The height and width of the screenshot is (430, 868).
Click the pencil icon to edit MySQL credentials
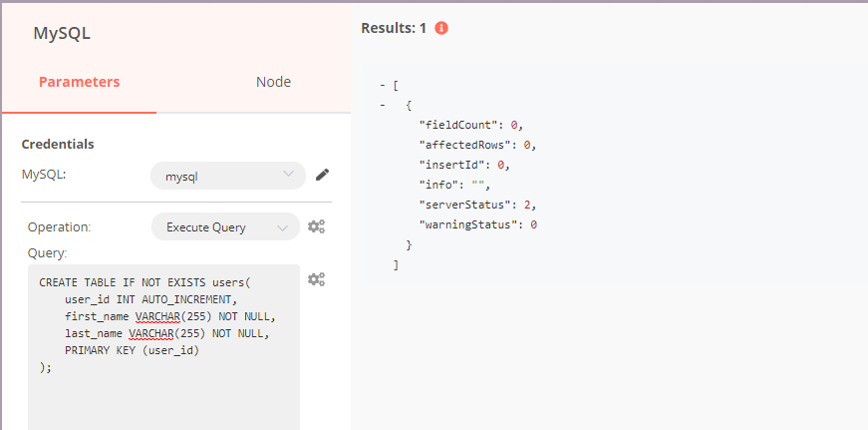point(322,176)
